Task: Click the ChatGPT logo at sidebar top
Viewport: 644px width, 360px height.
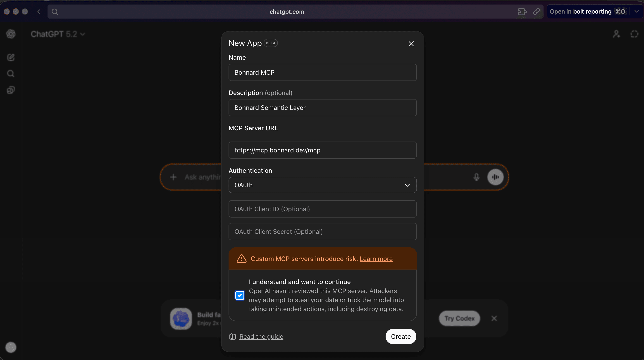Action: (10, 34)
